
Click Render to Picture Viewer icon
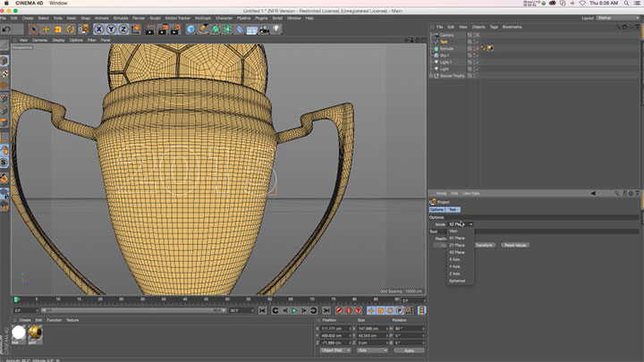(x=163, y=29)
